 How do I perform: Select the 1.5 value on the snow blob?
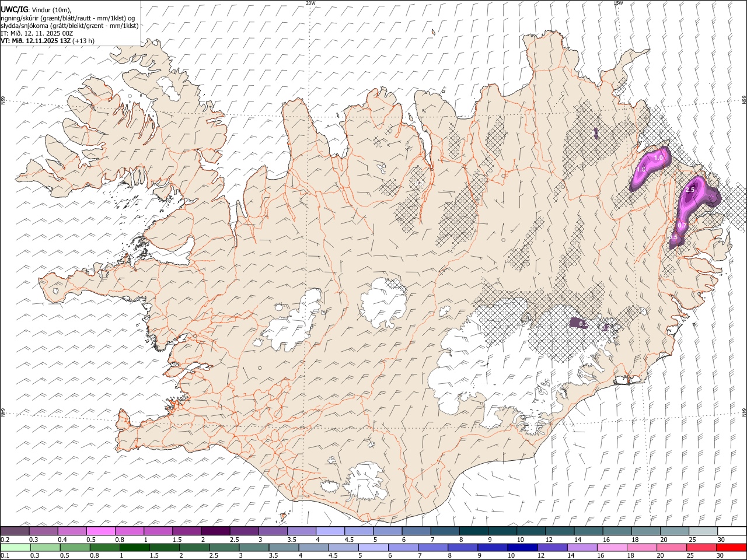pyautogui.click(x=641, y=170)
